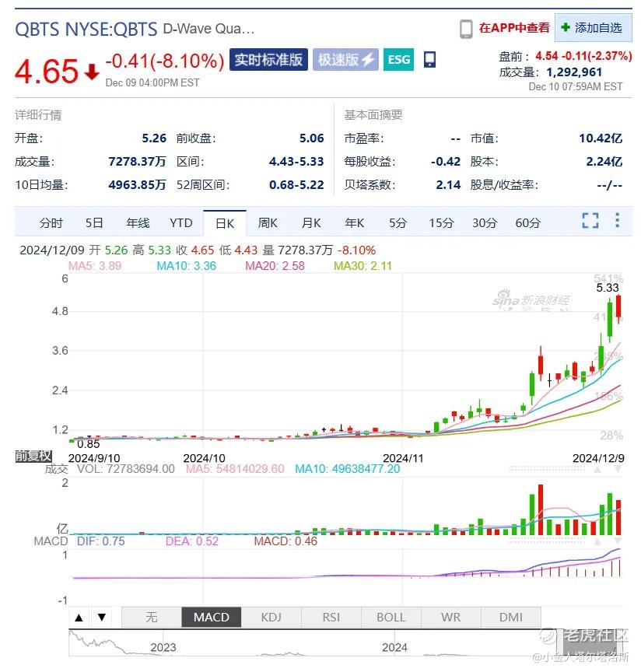Screen dimensions: 641x672
Task: Click the 2024 area of the timeline navigator
Action: 394,647
